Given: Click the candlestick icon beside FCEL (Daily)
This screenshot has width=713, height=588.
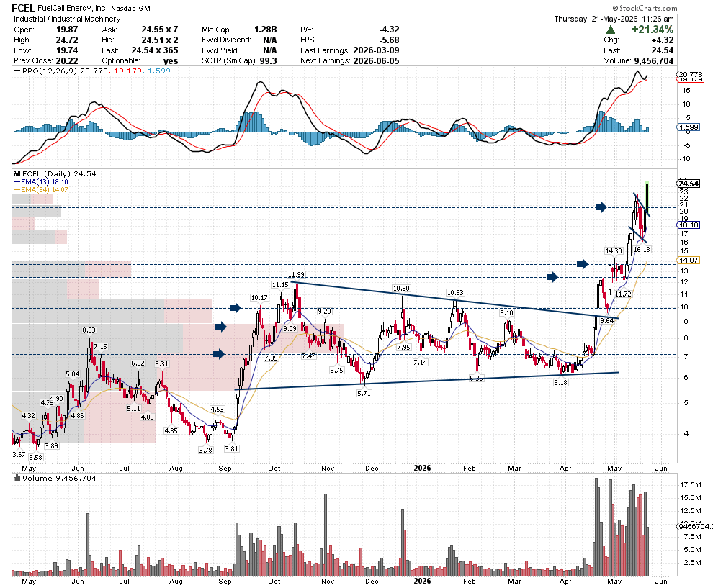Looking at the screenshot, I should point(17,173).
